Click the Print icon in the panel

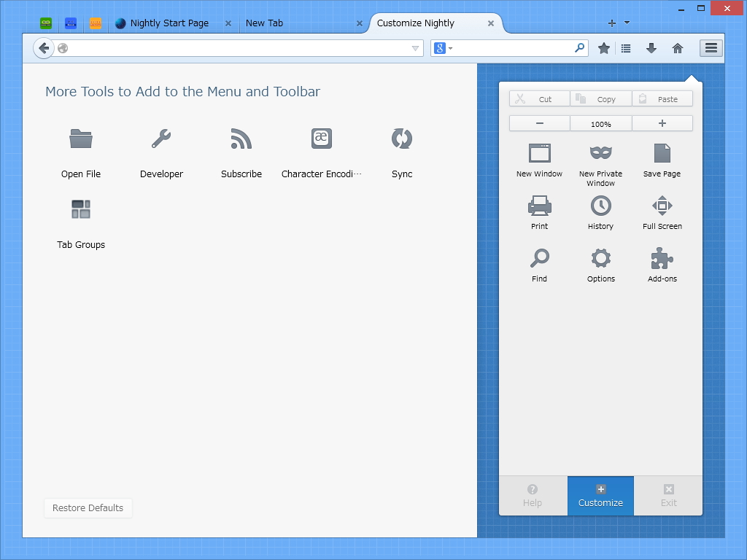(x=539, y=206)
